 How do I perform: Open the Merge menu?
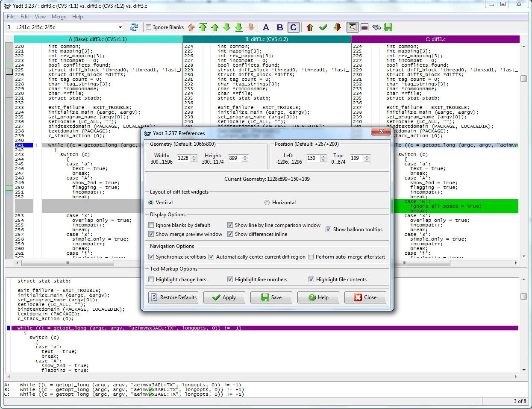click(59, 17)
